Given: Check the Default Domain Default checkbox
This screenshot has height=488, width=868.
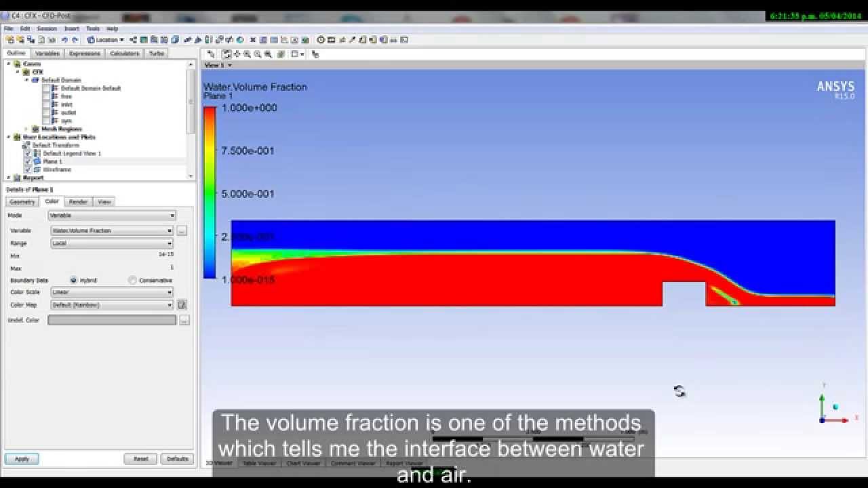Looking at the screenshot, I should point(46,88).
